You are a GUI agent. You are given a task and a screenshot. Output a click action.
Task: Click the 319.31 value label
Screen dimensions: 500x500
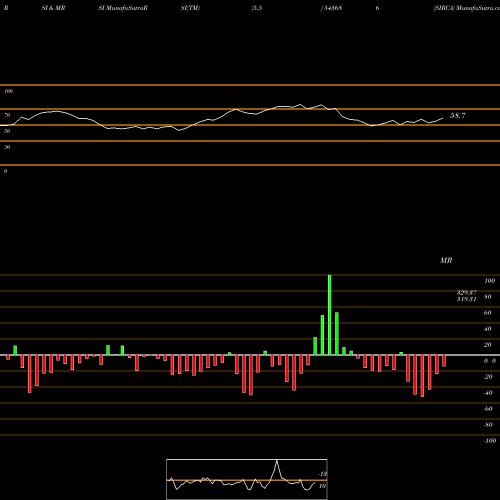coord(467,299)
